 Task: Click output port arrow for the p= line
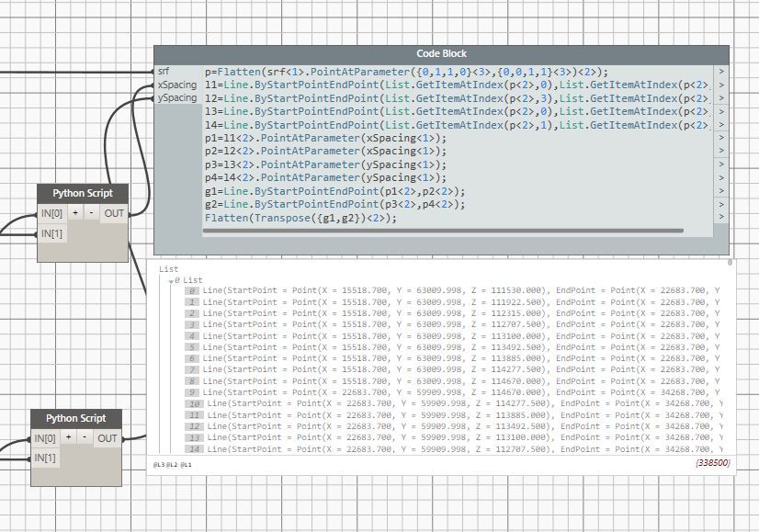[x=720, y=72]
